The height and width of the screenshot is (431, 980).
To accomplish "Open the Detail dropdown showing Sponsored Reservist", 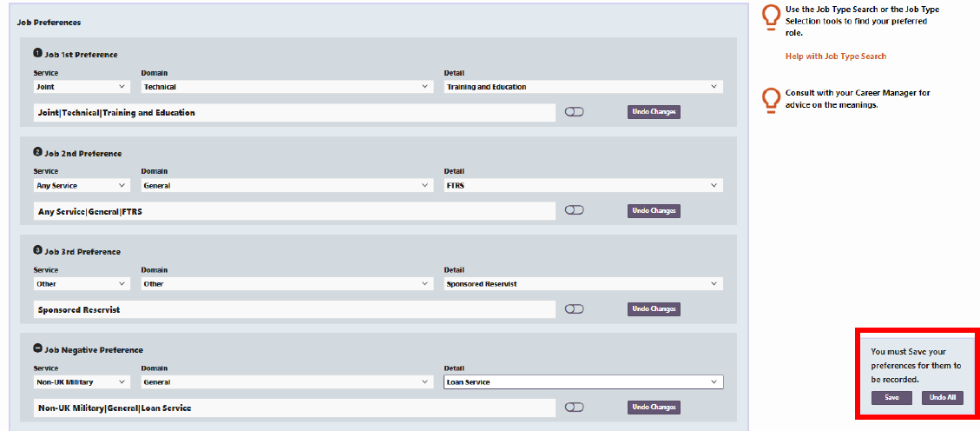I will [583, 284].
